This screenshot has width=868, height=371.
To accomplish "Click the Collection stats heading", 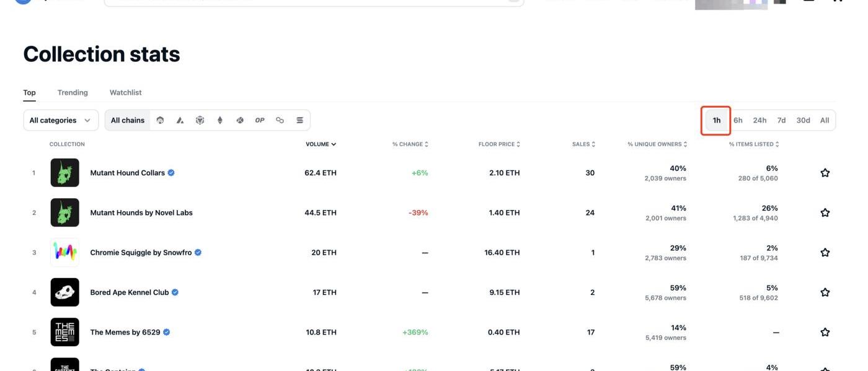I will click(102, 55).
